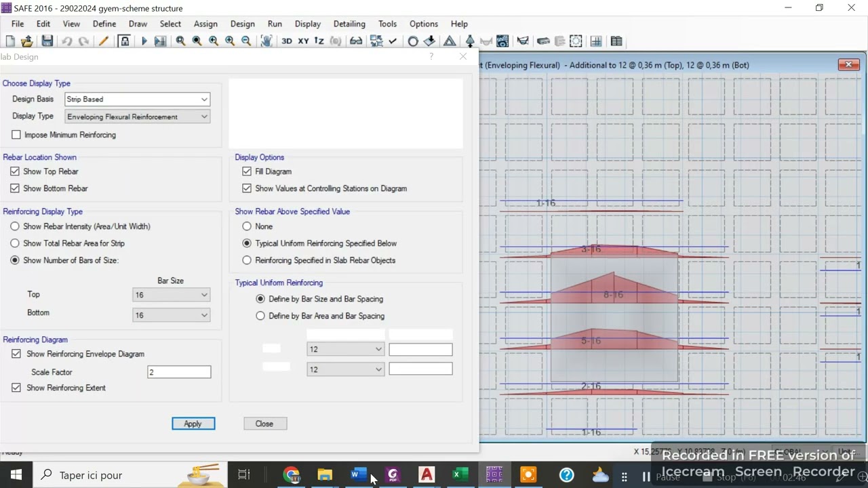Toggle Show Reinforcing Extent checkbox
Screen dimensions: 868x488
[x=16, y=388]
